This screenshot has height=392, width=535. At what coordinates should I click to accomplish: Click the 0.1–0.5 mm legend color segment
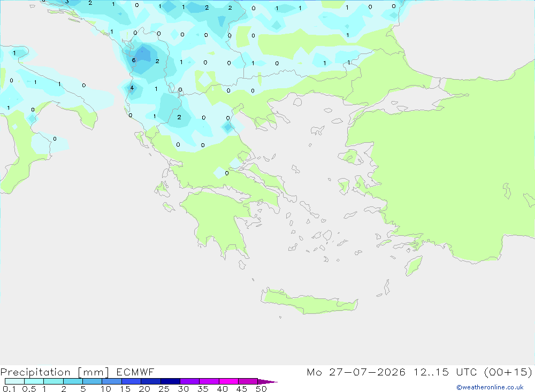pos(14,381)
